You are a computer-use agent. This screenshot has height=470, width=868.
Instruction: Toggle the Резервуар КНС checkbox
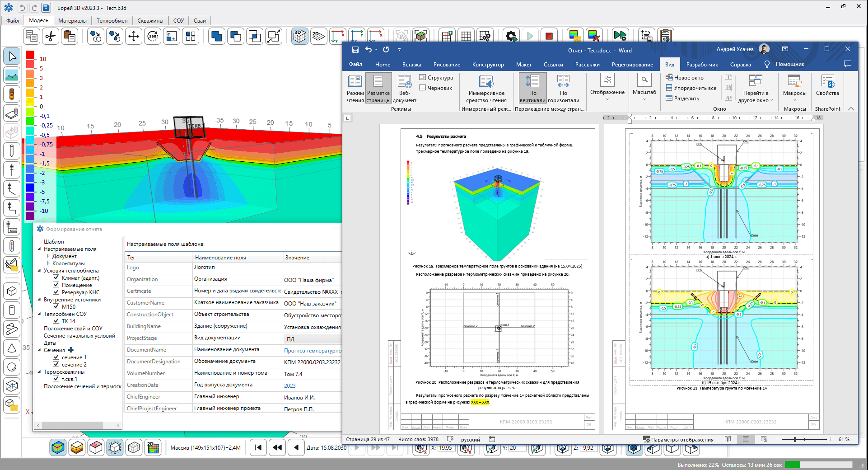click(56, 292)
